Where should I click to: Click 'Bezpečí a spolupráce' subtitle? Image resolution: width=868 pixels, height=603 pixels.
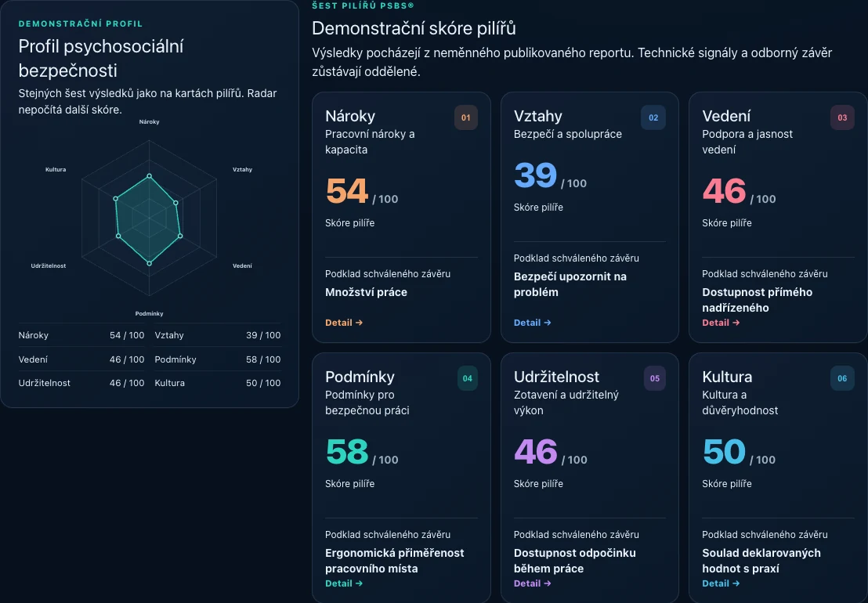click(x=567, y=134)
